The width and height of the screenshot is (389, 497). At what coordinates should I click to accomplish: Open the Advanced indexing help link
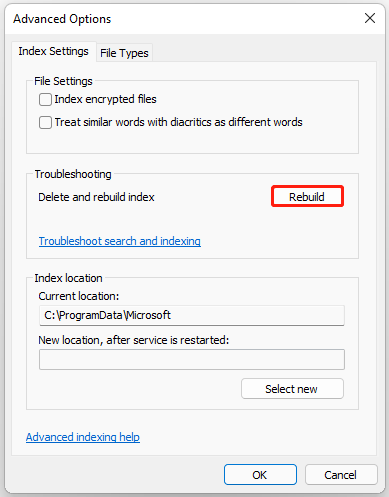[x=83, y=437]
